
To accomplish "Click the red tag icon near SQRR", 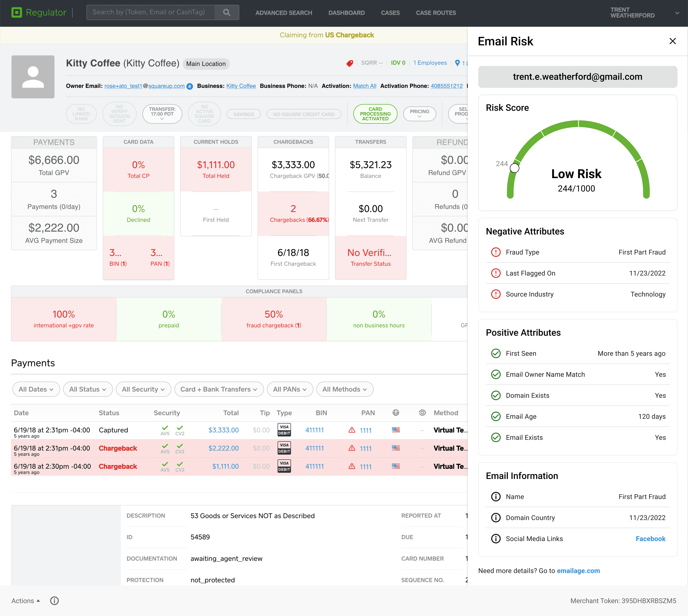I will point(350,63).
